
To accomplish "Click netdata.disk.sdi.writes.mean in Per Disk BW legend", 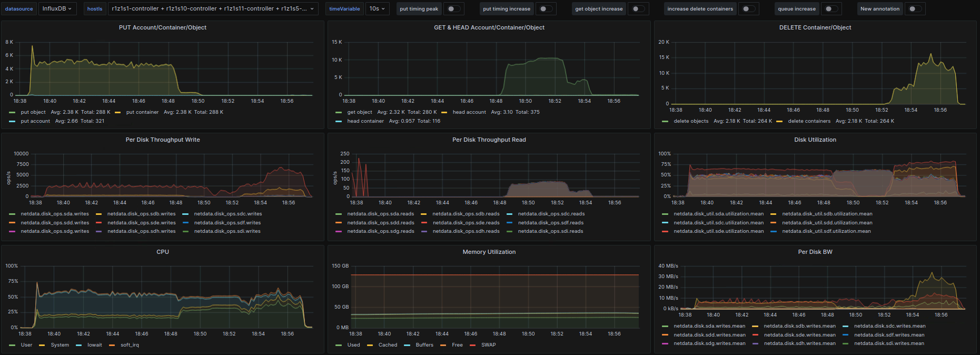I will tap(889, 343).
